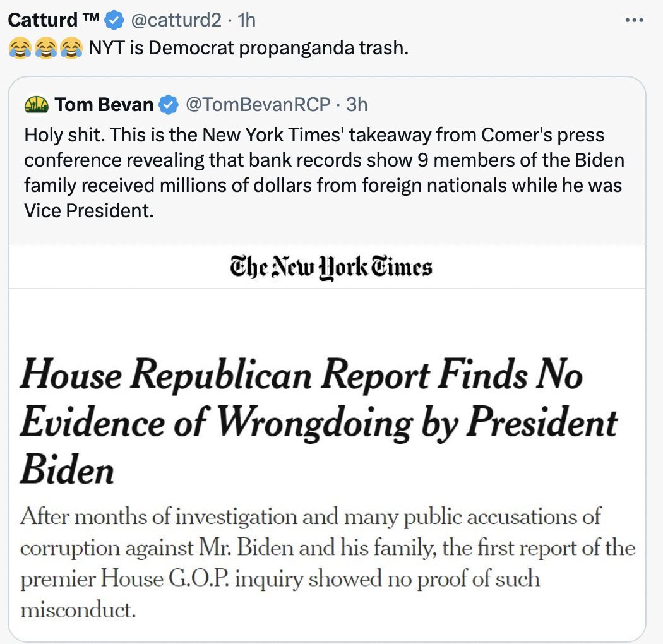Click Tom Bevan's blue verified badge
The image size is (663, 644).
pyautogui.click(x=169, y=105)
